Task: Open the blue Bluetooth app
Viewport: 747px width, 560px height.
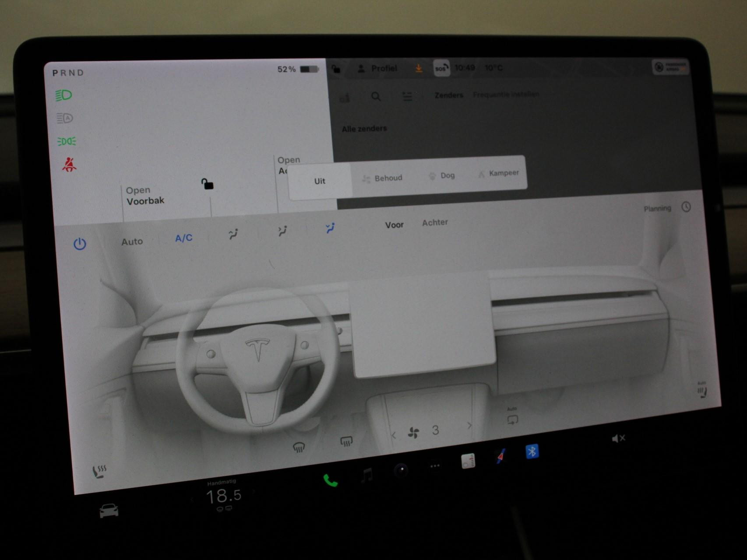Action: click(532, 451)
